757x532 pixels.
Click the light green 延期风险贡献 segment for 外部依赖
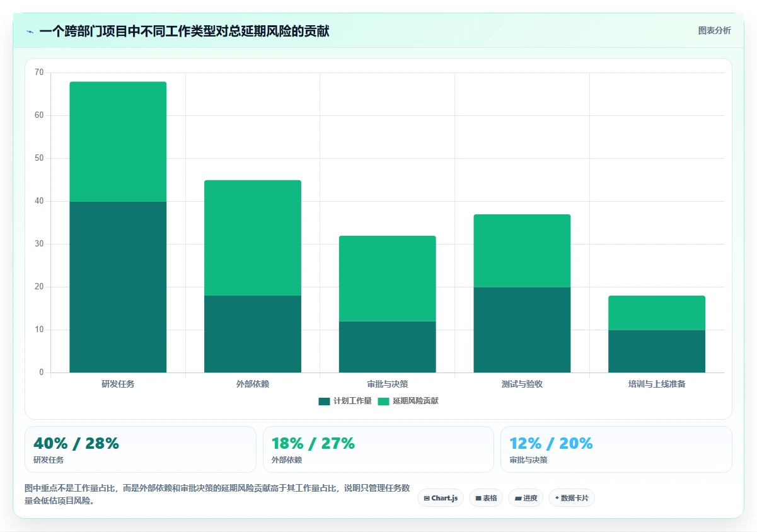tap(253, 238)
